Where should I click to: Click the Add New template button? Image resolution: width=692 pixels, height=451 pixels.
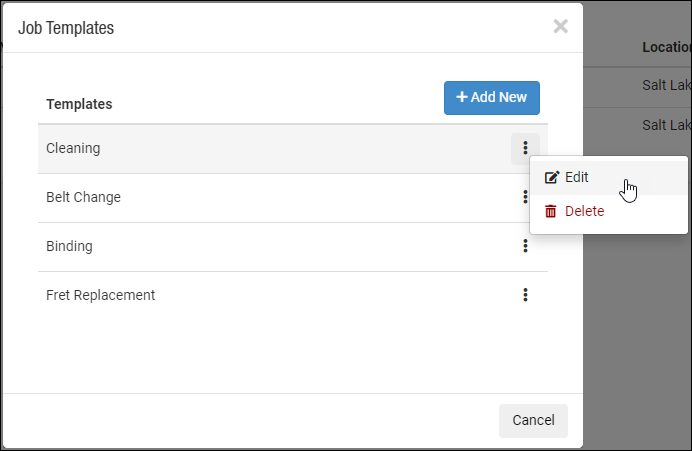pos(492,98)
